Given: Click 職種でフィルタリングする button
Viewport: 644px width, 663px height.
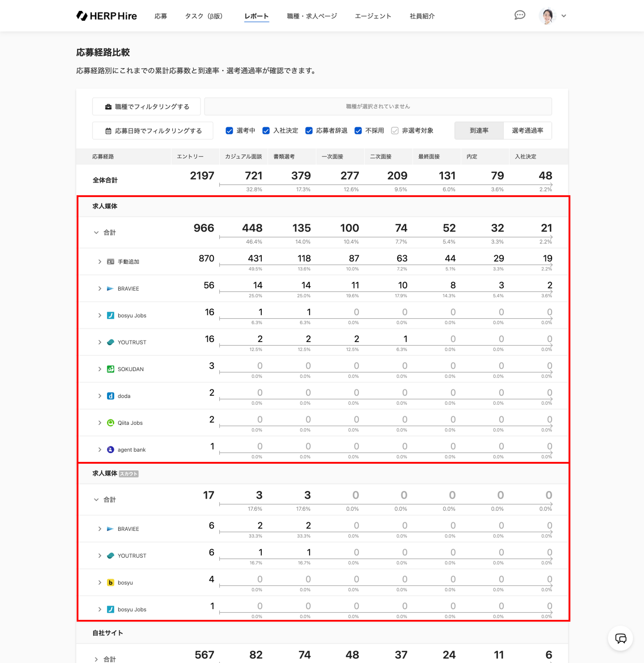Looking at the screenshot, I should point(147,107).
